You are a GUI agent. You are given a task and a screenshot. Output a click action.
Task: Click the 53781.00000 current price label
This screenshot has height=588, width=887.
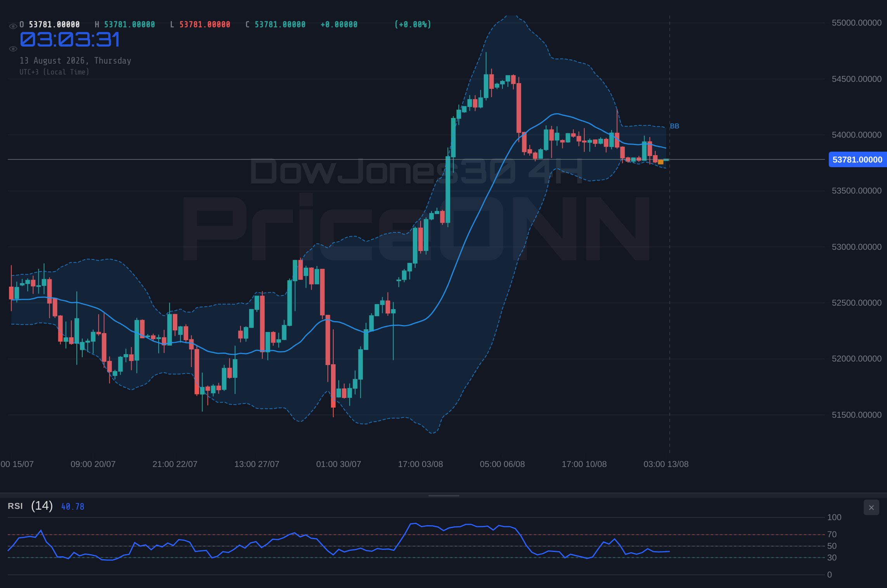coord(858,159)
